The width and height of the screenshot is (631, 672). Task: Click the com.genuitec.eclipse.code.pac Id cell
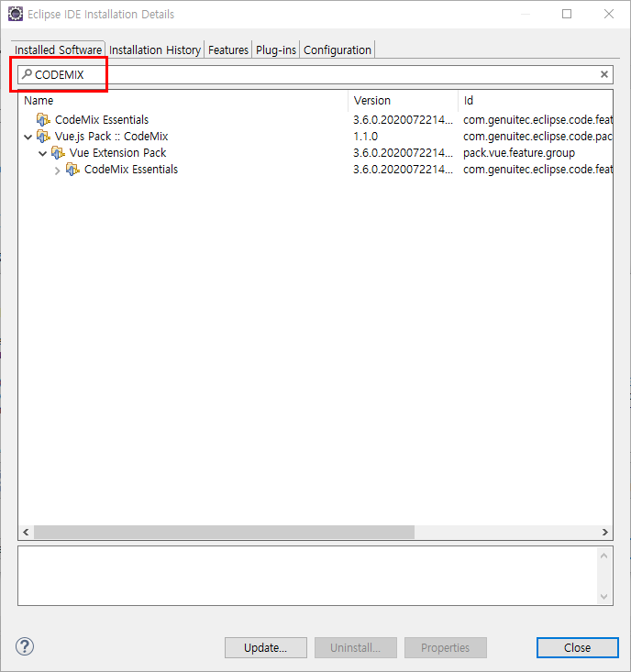click(537, 137)
